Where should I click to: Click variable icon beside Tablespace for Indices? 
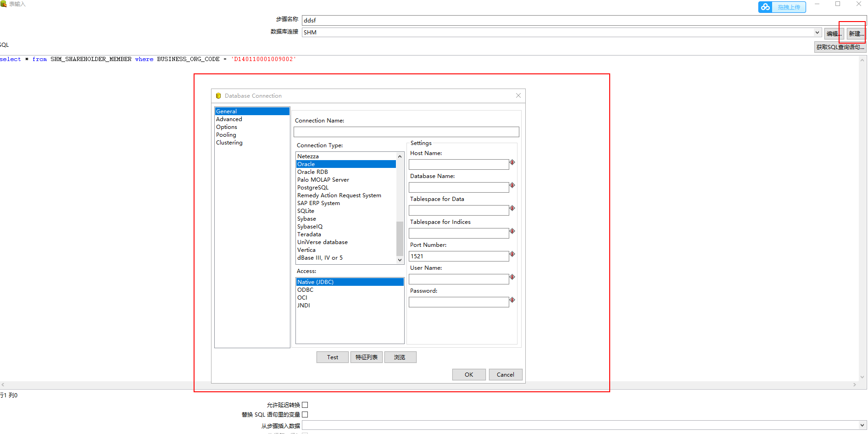[512, 231]
